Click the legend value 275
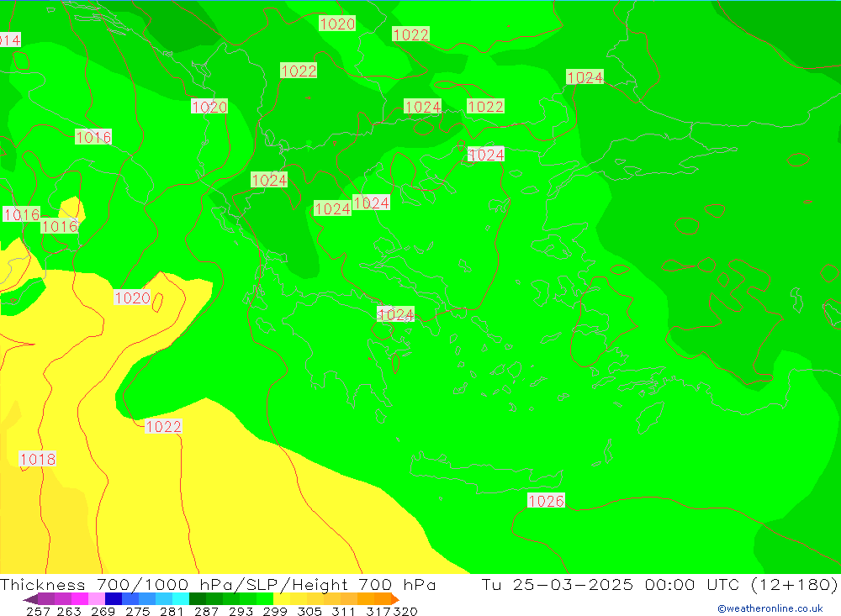The image size is (841, 616). [x=138, y=611]
